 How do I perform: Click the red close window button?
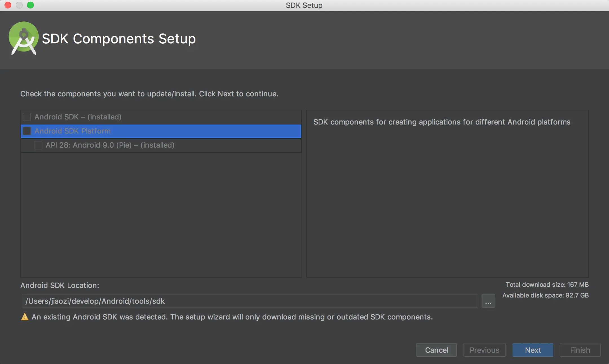8,5
